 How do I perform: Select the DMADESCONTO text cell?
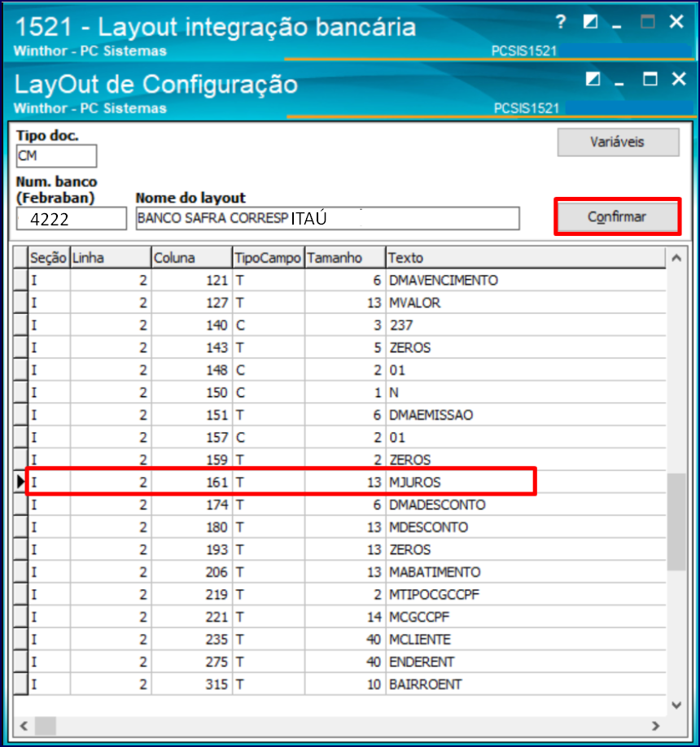(x=526, y=505)
